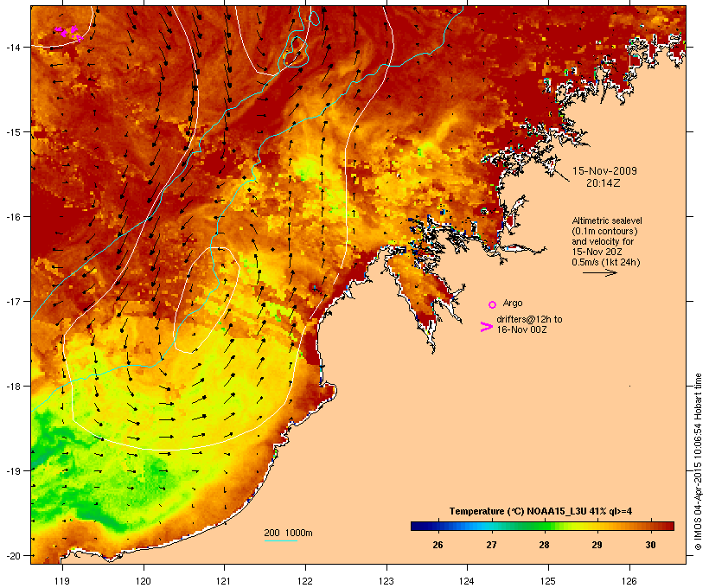The image size is (709, 588).
Task: Click the 'Argo' legend label
Action: click(513, 303)
